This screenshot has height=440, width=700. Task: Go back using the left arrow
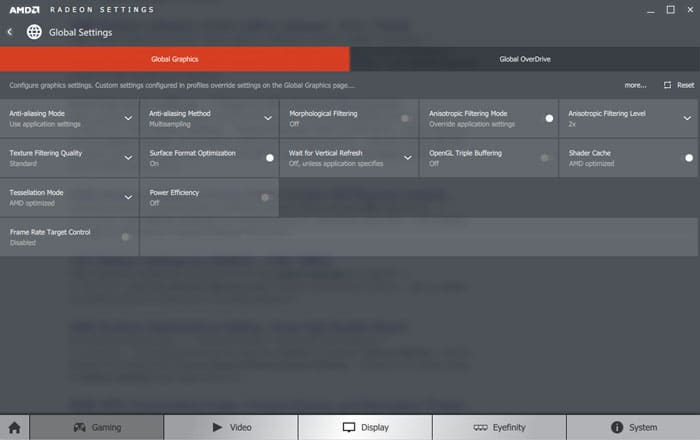[10, 32]
